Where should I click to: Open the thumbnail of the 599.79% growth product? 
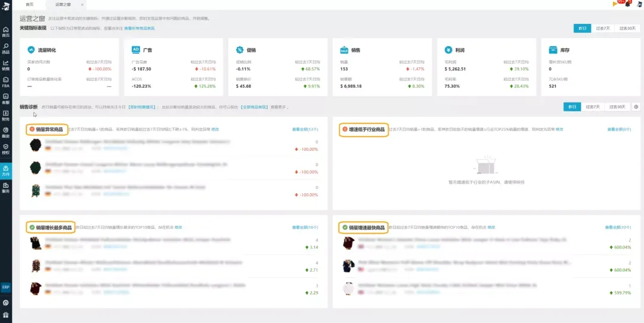coord(348,288)
